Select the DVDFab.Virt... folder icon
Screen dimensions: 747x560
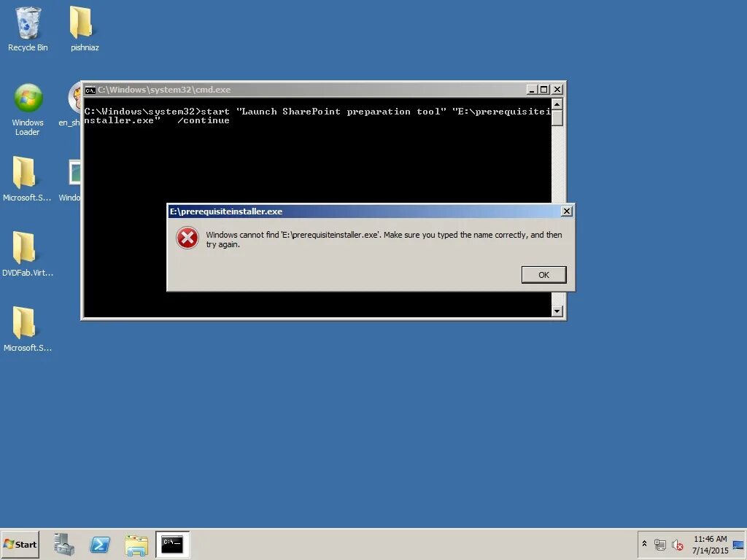click(x=28, y=254)
